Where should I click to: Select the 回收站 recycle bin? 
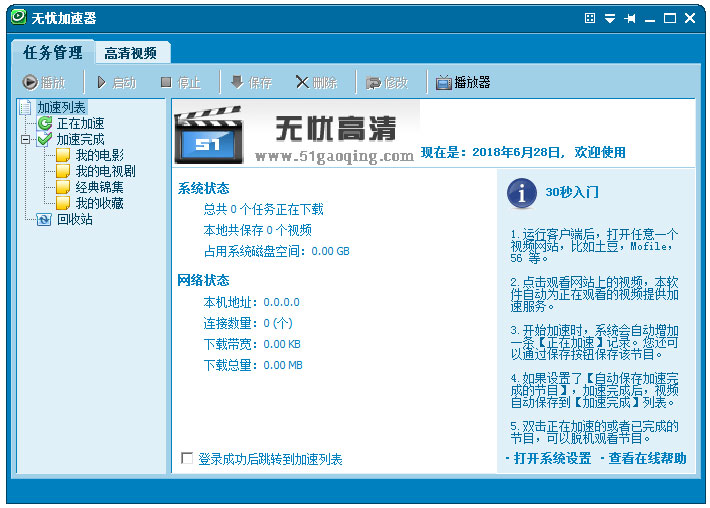(75, 219)
